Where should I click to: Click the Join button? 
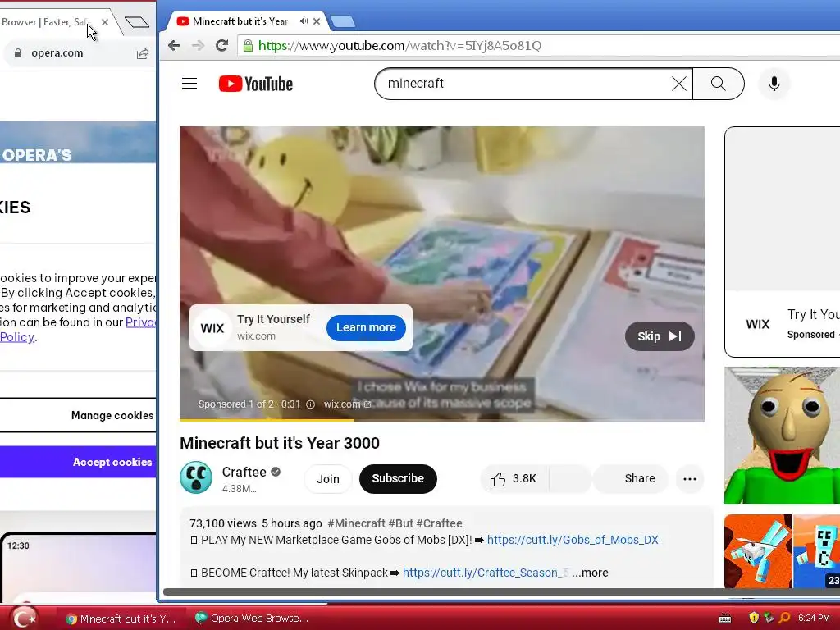[x=328, y=479]
